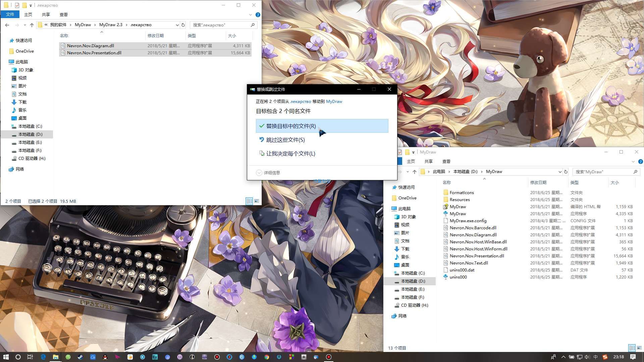Open 网络 in лекарство sidebar

(x=16, y=169)
